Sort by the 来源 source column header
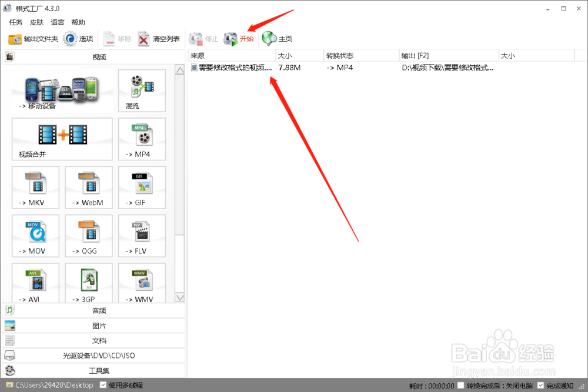 pos(232,55)
